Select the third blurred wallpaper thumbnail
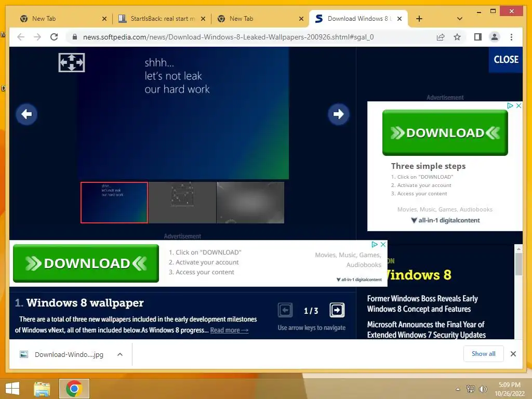This screenshot has height=399, width=532. pos(250,203)
